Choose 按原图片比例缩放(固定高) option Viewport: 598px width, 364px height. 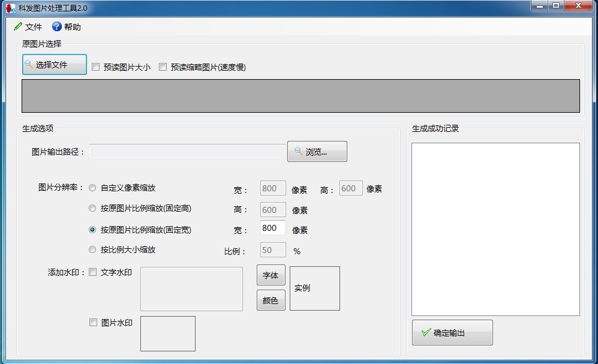(x=92, y=209)
